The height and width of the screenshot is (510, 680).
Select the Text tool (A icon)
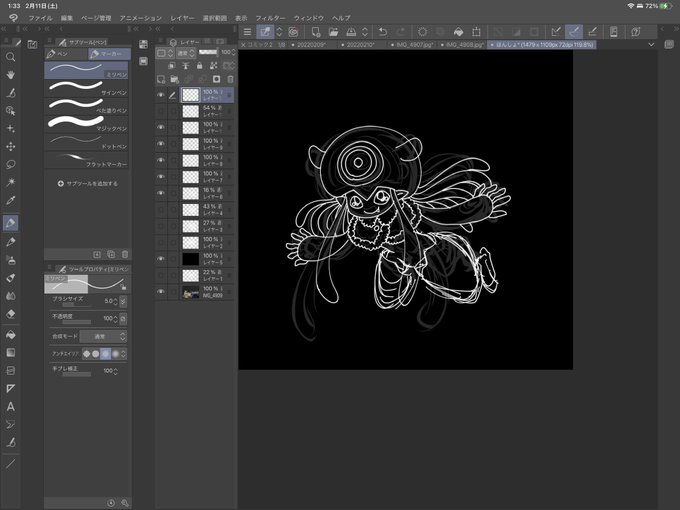click(10, 407)
